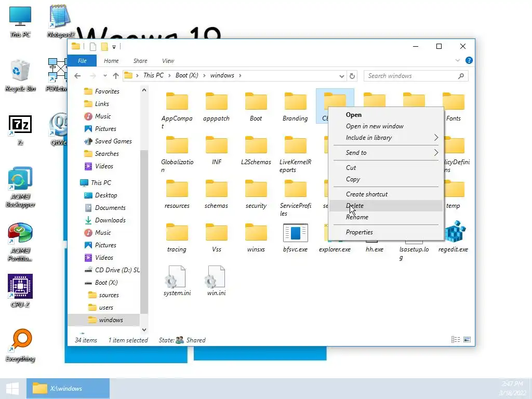Click the refresh button in address bar
Screen dimensions: 532x399
[352, 76]
